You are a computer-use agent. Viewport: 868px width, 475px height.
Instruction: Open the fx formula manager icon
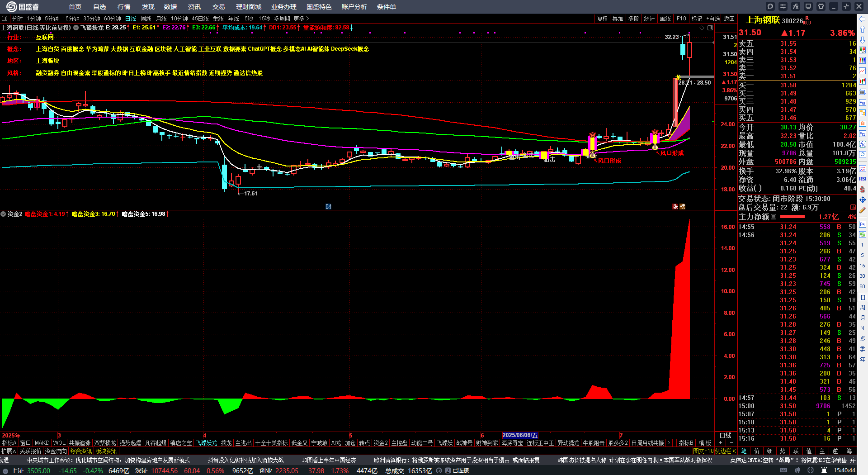click(796, 6)
